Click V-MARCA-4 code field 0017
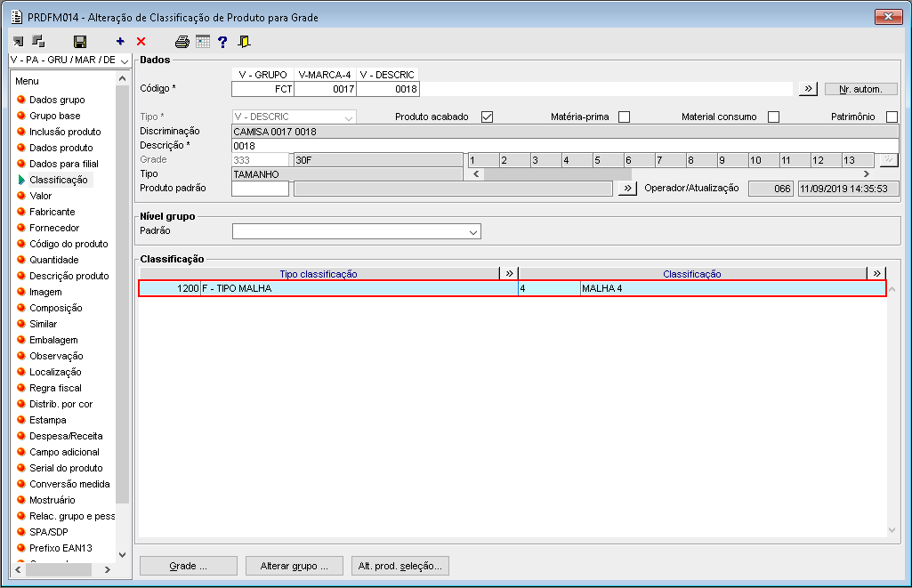 [325, 89]
